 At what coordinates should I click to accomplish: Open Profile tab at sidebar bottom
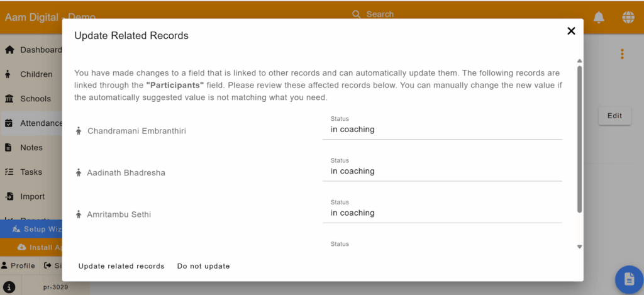point(18,266)
